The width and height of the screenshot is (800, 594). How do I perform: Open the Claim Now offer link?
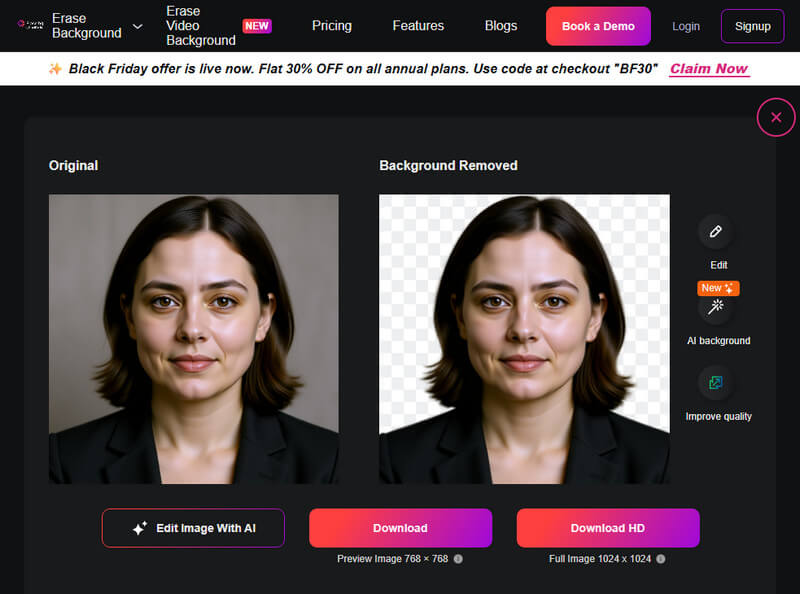click(x=709, y=68)
